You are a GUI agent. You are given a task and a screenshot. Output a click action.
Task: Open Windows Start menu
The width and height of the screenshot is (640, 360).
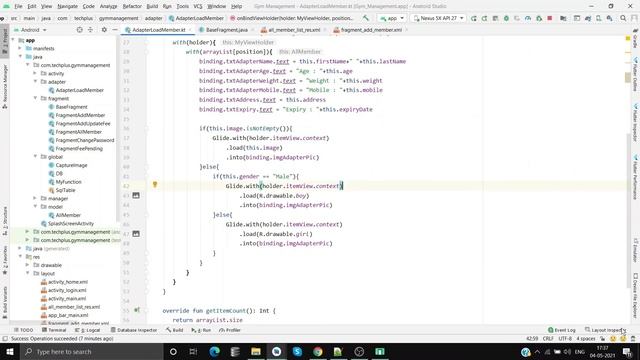tap(9, 351)
